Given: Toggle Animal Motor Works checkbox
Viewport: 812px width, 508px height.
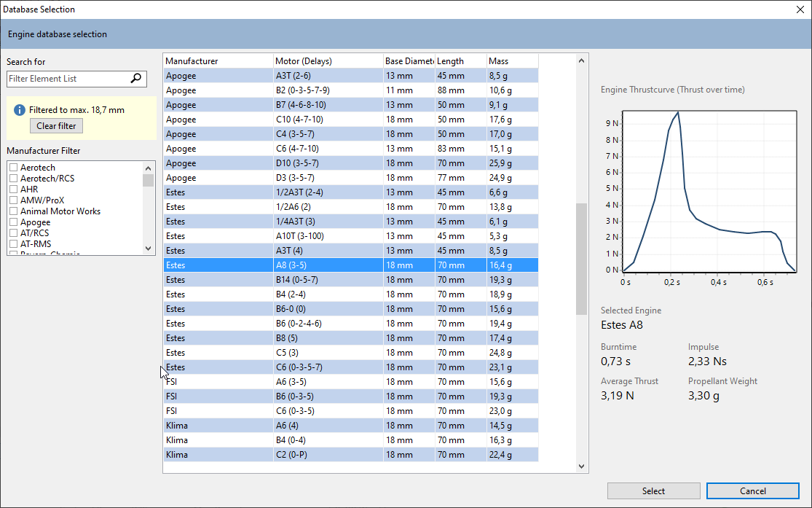Looking at the screenshot, I should (13, 211).
